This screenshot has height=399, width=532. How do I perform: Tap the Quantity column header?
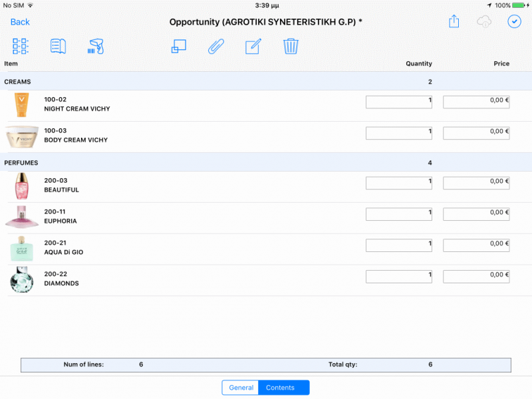click(419, 63)
